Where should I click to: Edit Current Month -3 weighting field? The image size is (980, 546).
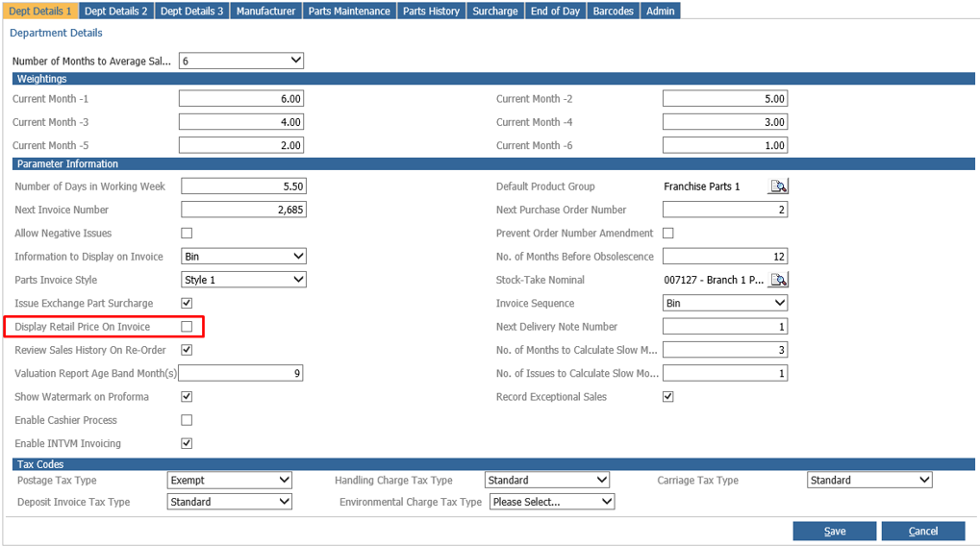coord(241,122)
